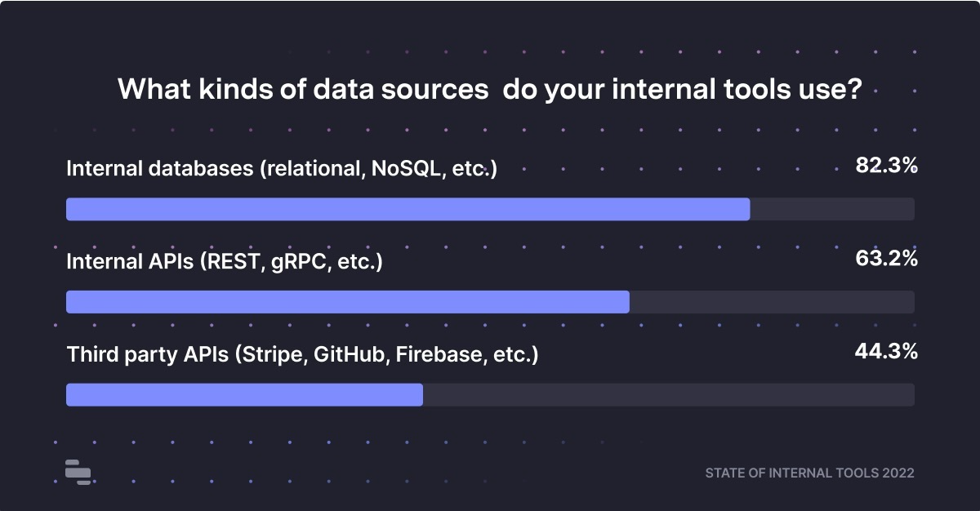980x511 pixels.
Task: Click the filled part of Third party APIs bar
Action: pyautogui.click(x=244, y=395)
